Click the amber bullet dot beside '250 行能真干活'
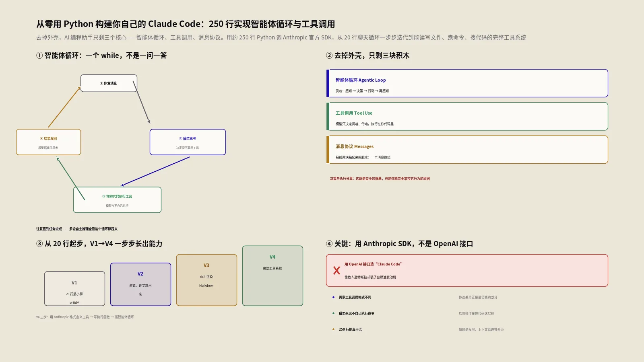644x362 pixels. 333,329
